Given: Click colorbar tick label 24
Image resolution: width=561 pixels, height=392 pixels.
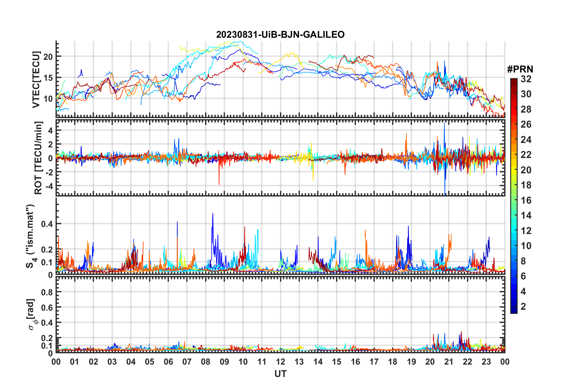Looking at the screenshot, I should [526, 139].
